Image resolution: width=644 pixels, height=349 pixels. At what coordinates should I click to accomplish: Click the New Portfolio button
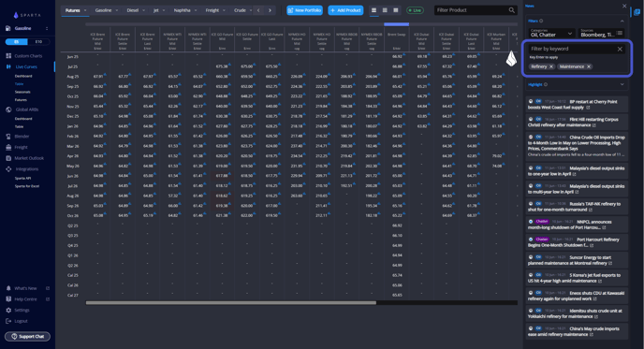[x=305, y=10]
